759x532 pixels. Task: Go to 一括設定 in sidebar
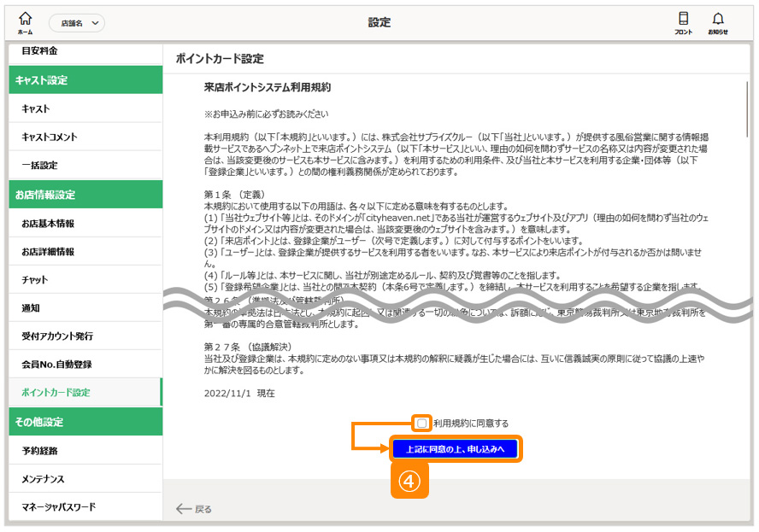click(39, 165)
